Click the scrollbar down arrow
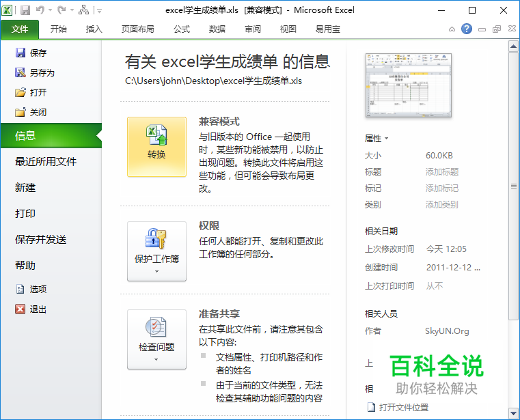 pos(513,413)
